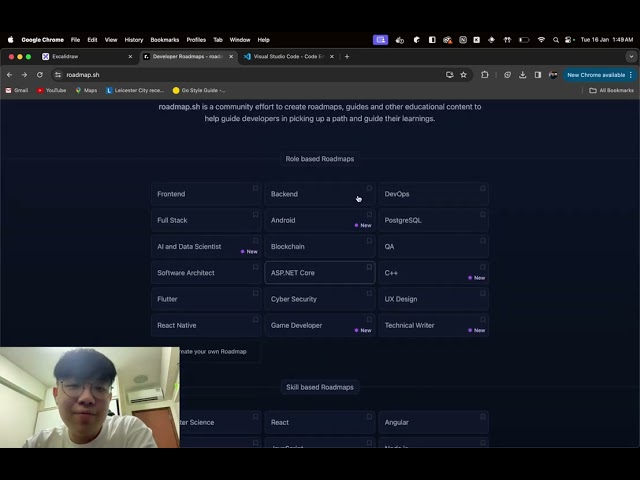The height and width of the screenshot is (480, 640).
Task: Open the Chrome profile avatar
Action: (x=553, y=75)
